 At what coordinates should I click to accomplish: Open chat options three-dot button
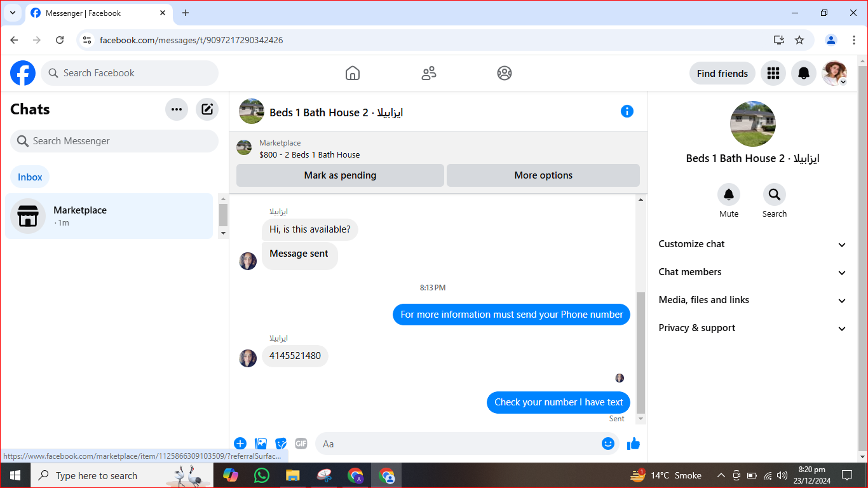coord(177,109)
